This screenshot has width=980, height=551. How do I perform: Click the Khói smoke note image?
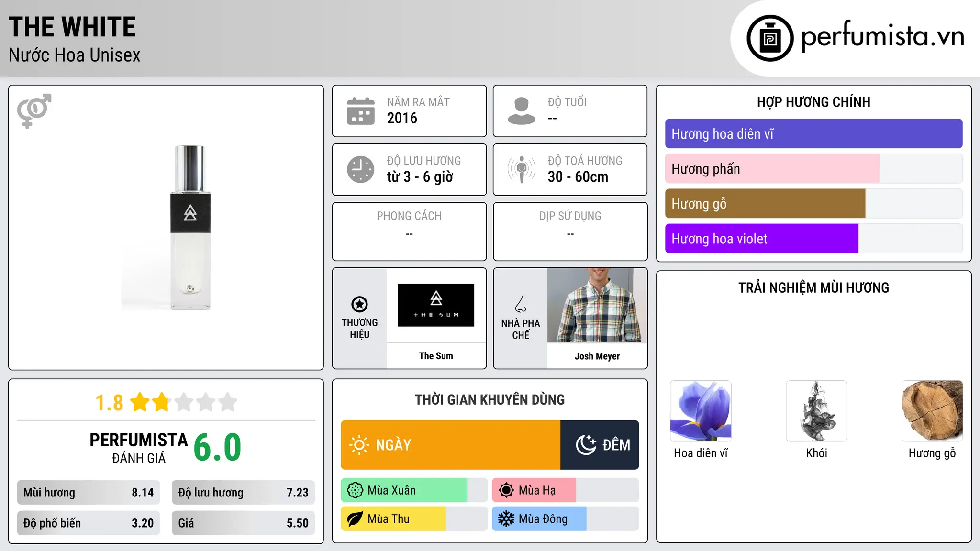pos(816,411)
